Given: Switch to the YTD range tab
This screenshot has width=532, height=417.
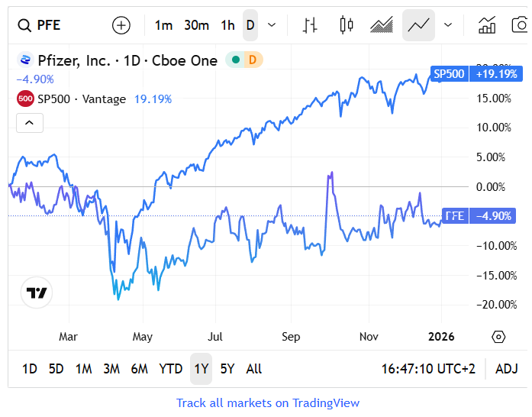Looking at the screenshot, I should 170,369.
